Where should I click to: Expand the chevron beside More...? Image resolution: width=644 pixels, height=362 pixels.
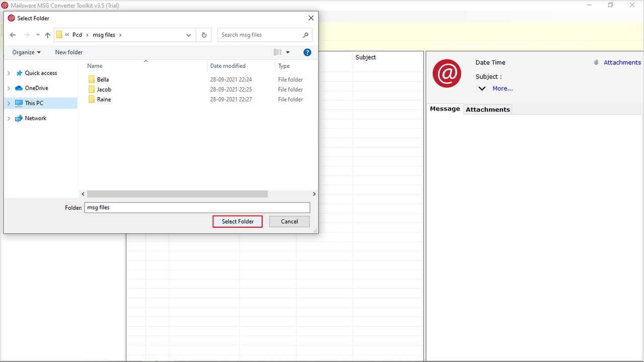[482, 88]
